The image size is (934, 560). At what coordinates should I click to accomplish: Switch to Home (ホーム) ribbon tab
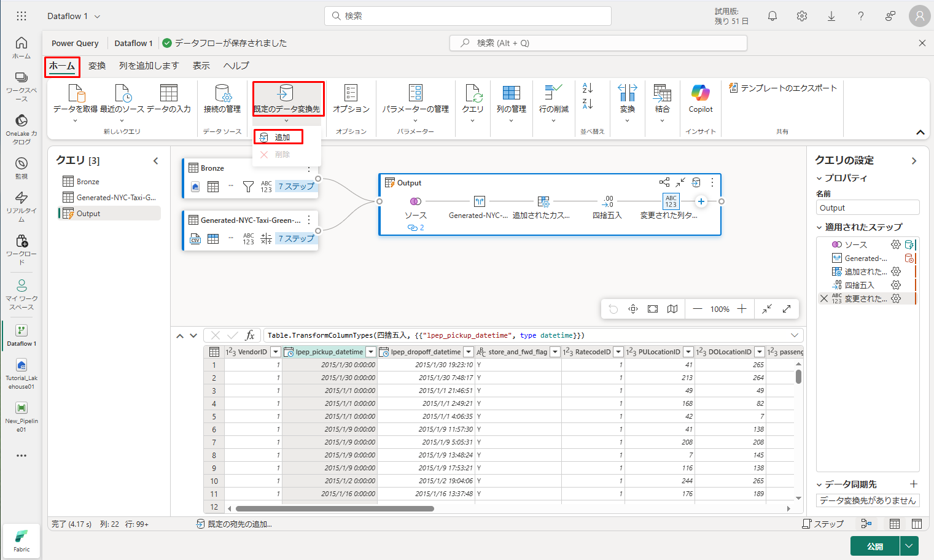(62, 66)
